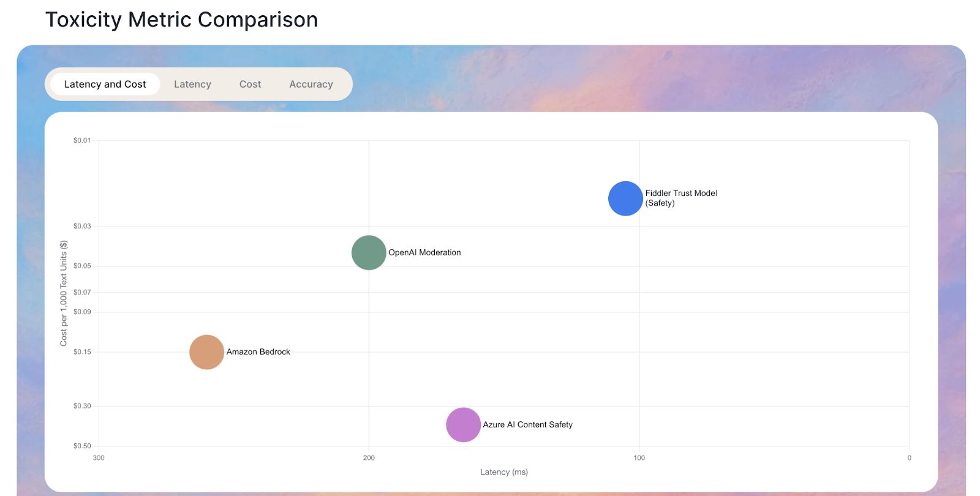980x496 pixels.
Task: Click the 200 x-axis tick label
Action: (369, 457)
